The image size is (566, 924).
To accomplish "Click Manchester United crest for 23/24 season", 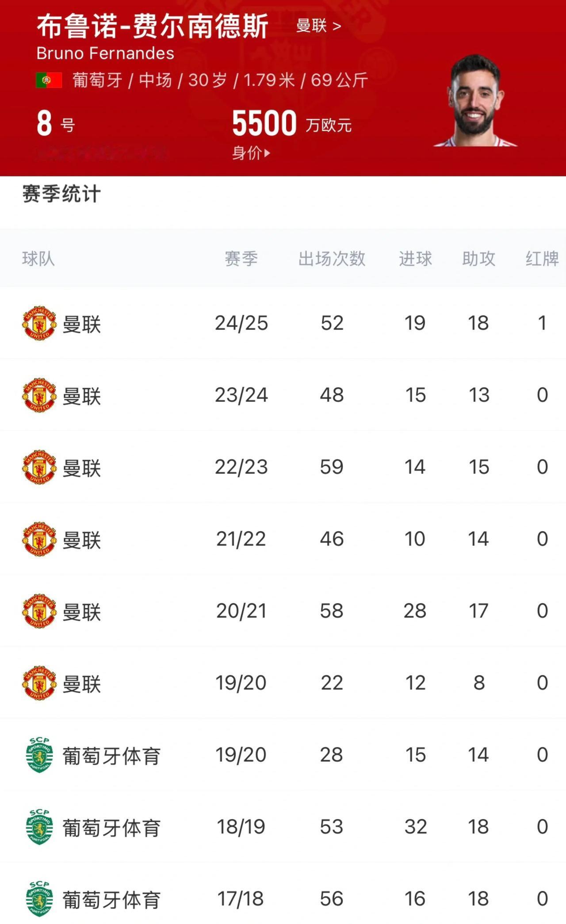I will (39, 395).
